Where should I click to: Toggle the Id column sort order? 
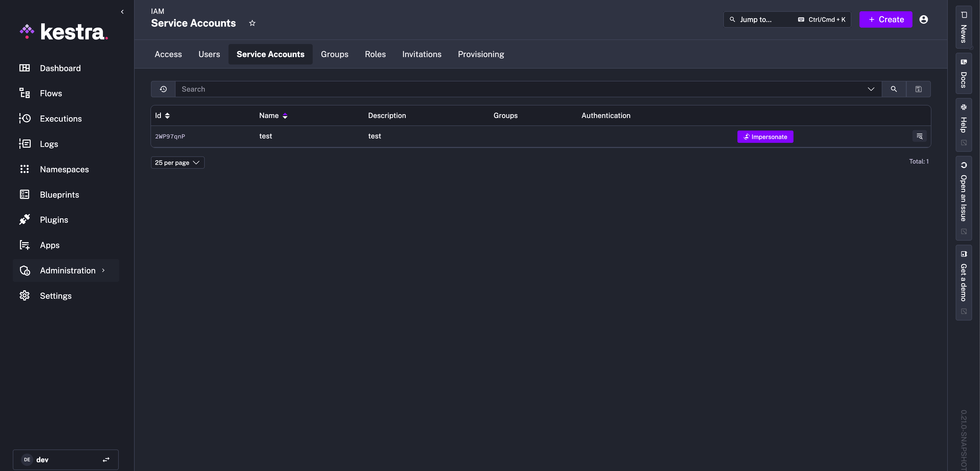coord(168,115)
